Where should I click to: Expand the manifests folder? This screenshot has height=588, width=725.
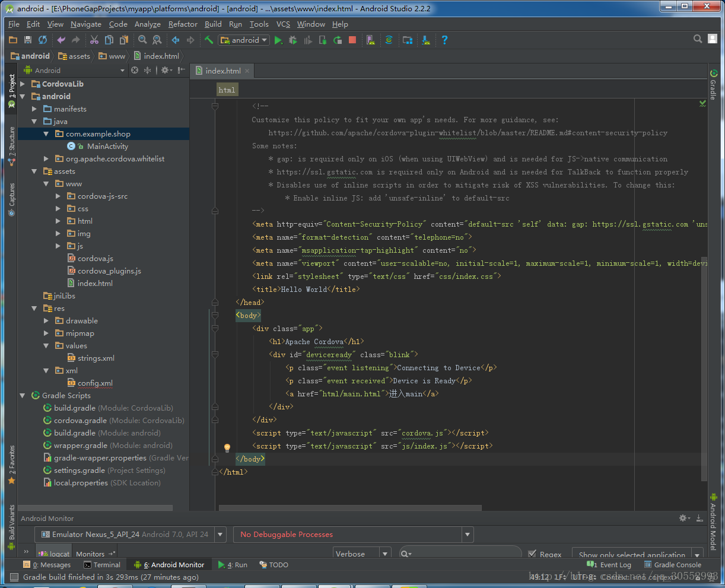(x=34, y=109)
